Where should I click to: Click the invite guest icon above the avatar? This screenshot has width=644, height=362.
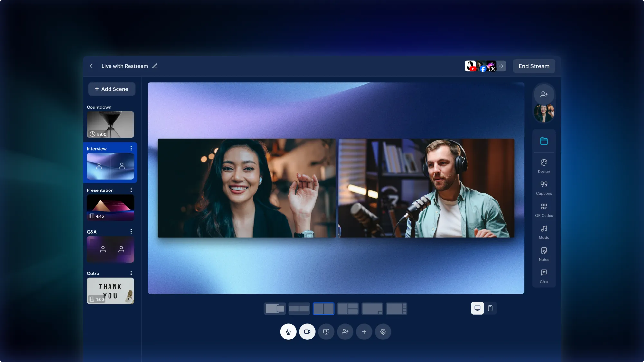(544, 94)
